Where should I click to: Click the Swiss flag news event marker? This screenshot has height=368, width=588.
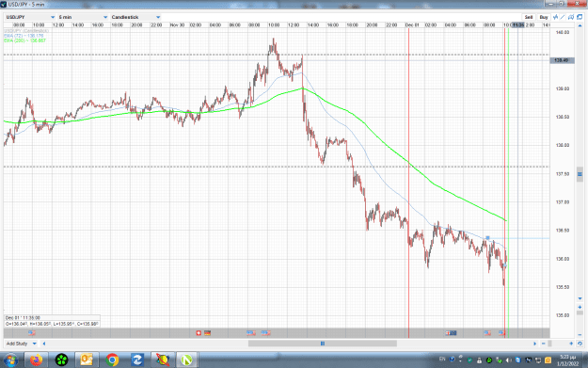pyautogui.click(x=199, y=333)
